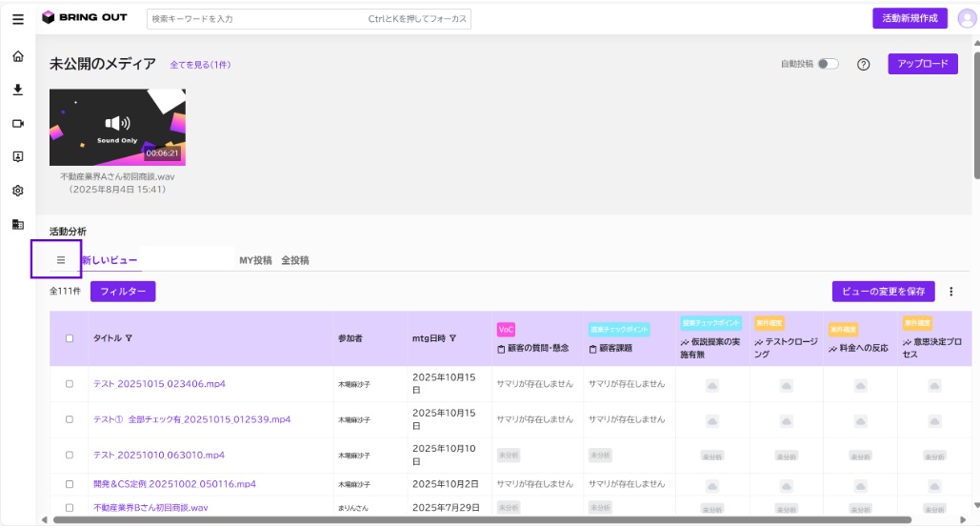Image resolution: width=980 pixels, height=528 pixels.
Task: Open the download icon in sidebar
Action: click(18, 91)
